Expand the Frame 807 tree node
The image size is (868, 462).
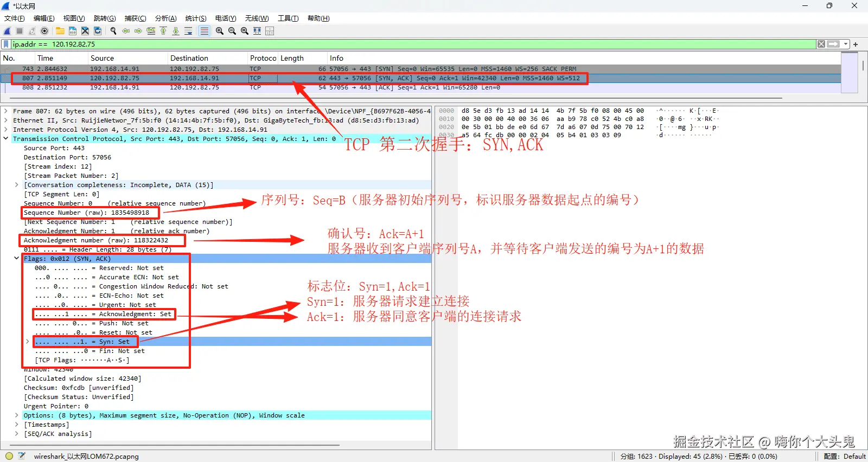point(6,111)
